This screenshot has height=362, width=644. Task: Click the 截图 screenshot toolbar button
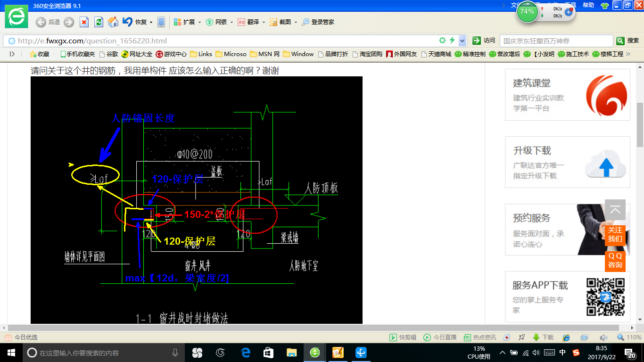(280, 22)
